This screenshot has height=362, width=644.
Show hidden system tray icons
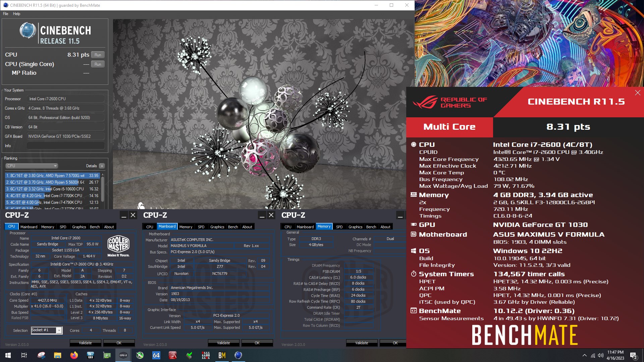[x=585, y=355]
